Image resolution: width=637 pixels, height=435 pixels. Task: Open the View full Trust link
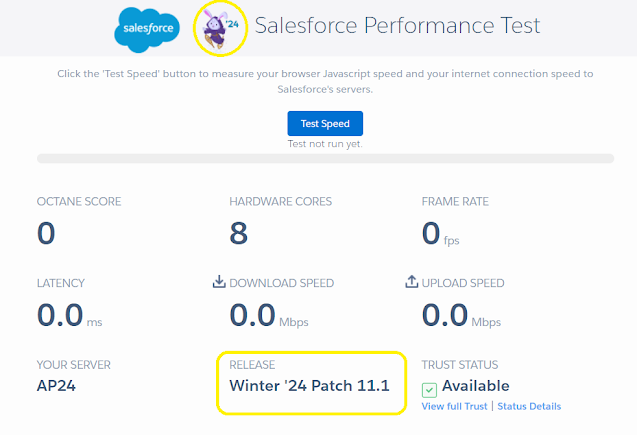pos(454,407)
